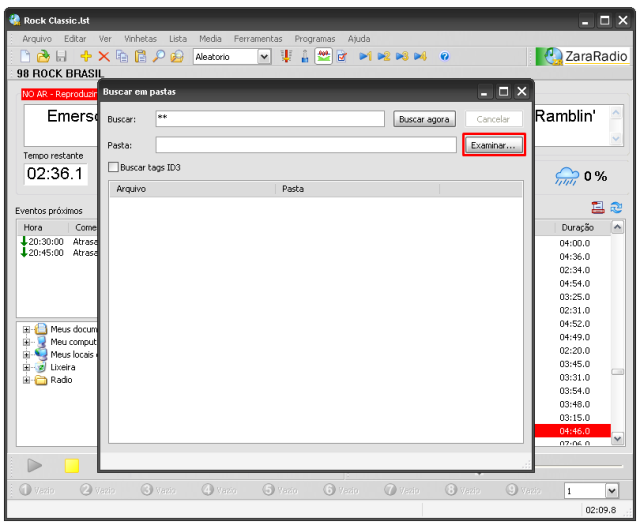Open the Editar menu
Screen dimensions: 640x525
[75, 39]
